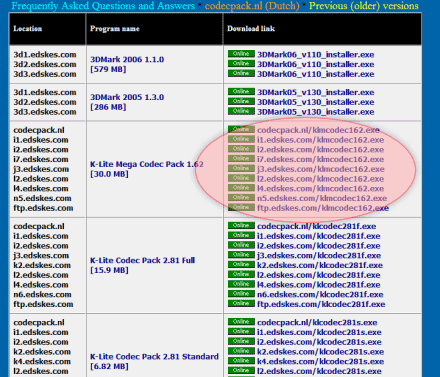
Task: Download j3.edskes.com/klcodec281f.exe
Action: click(319, 256)
